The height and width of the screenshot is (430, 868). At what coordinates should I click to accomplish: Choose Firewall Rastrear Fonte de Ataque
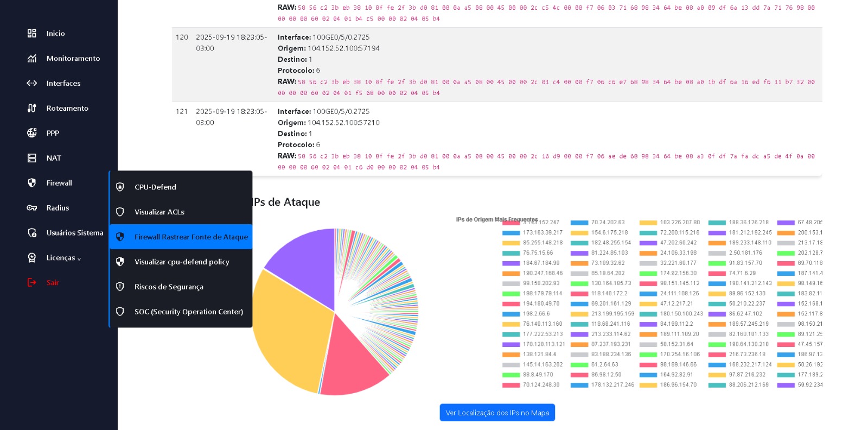tap(190, 237)
